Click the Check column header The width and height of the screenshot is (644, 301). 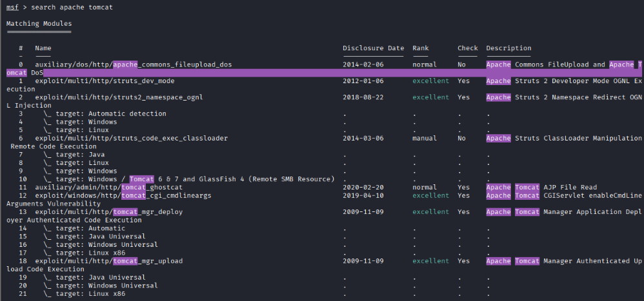[468, 48]
